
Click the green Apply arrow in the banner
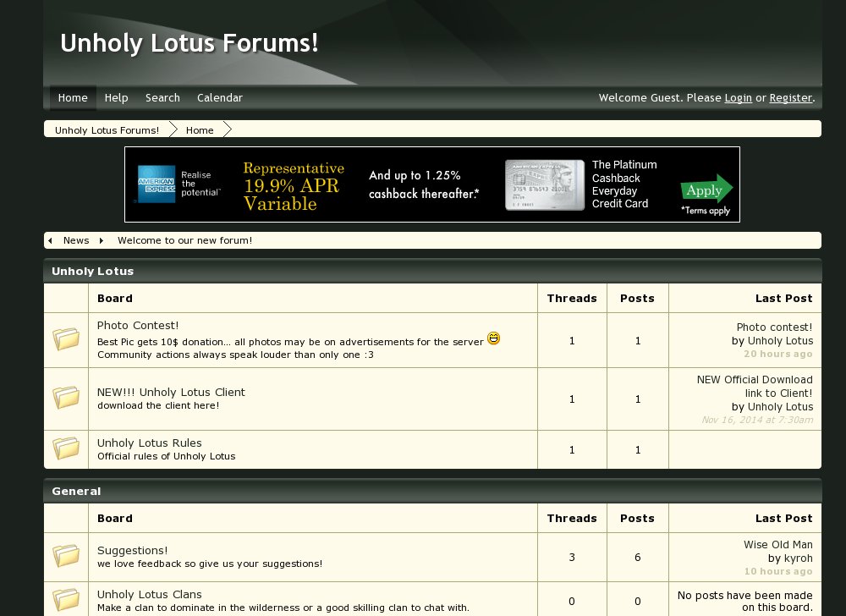pyautogui.click(x=706, y=190)
